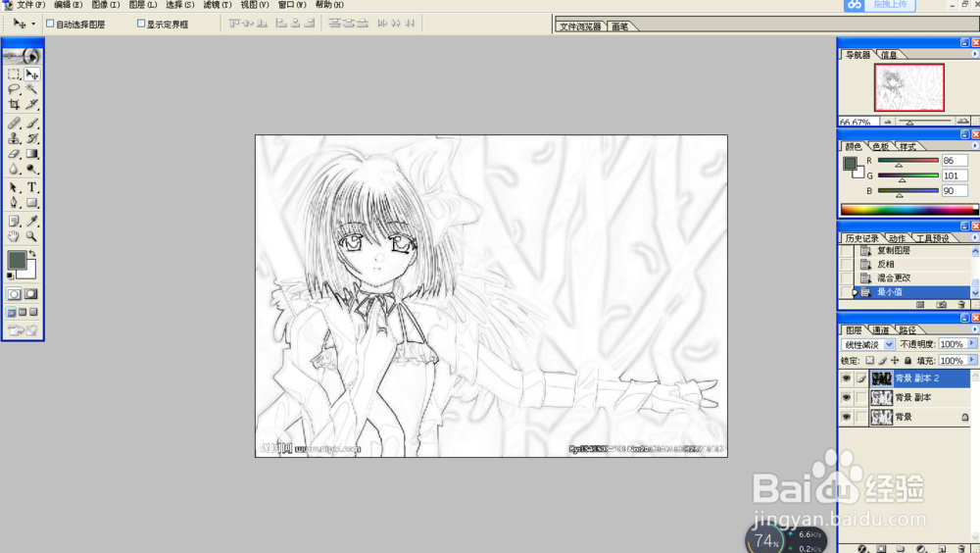The image size is (980, 553).
Task: Reset default foreground and background colors
Action: click(10, 276)
